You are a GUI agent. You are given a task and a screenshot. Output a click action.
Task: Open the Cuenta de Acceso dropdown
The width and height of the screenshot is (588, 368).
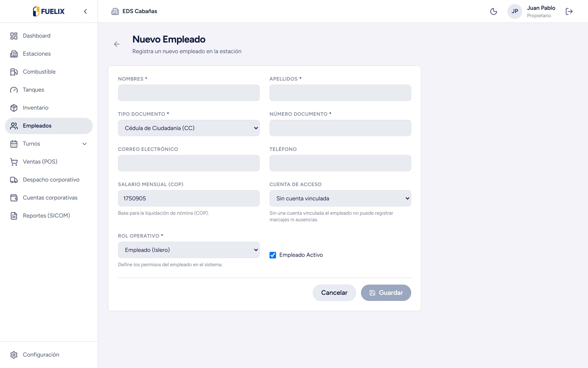pyautogui.click(x=340, y=198)
